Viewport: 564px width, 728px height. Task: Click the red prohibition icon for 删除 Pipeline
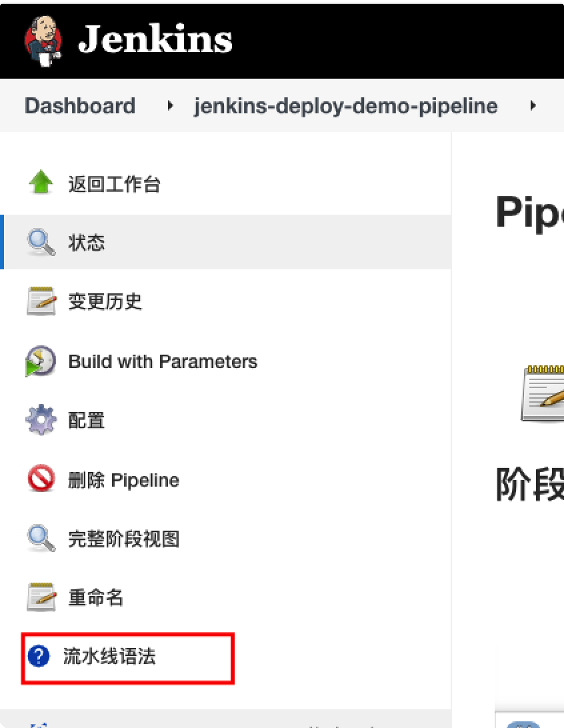pos(41,478)
